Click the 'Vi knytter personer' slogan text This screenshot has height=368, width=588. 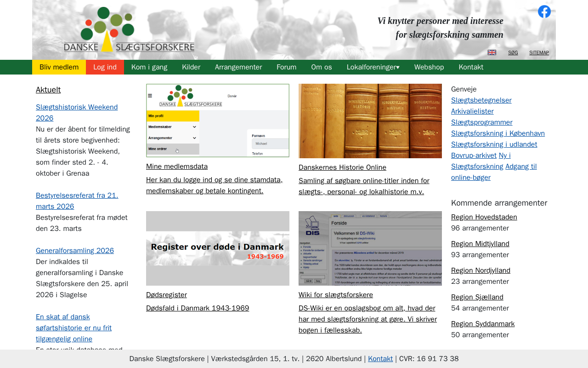pos(441,28)
